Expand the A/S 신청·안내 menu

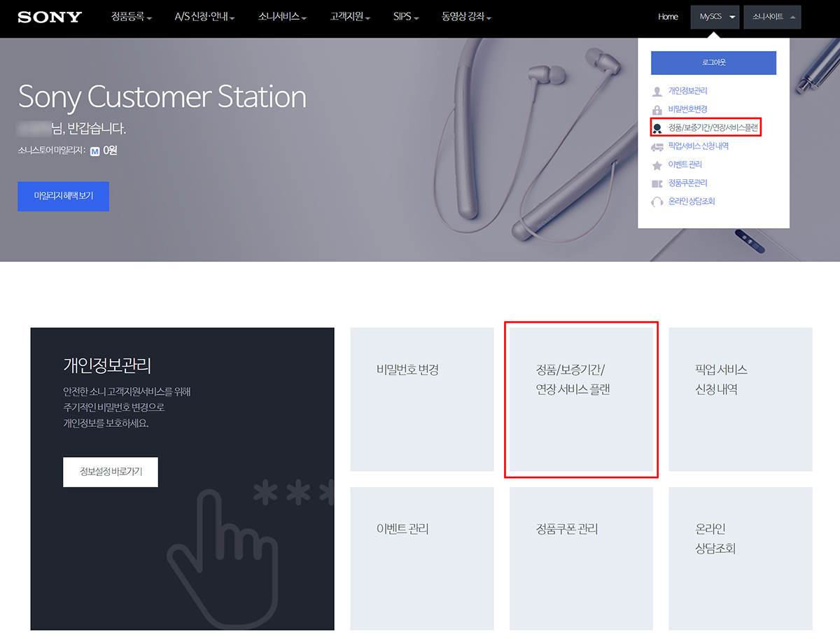point(204,17)
